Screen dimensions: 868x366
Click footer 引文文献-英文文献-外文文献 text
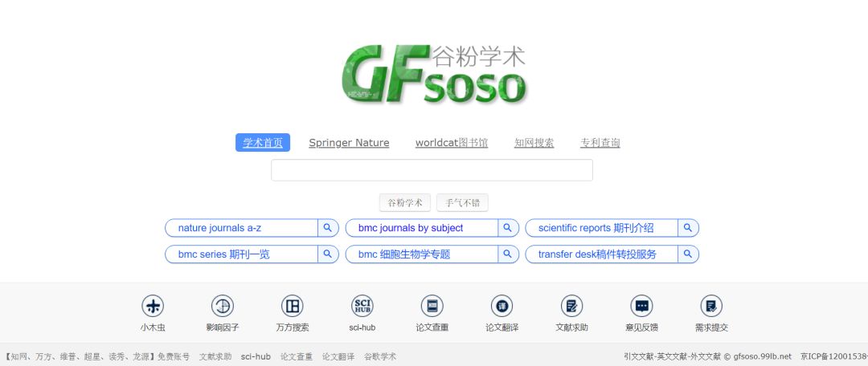point(673,356)
